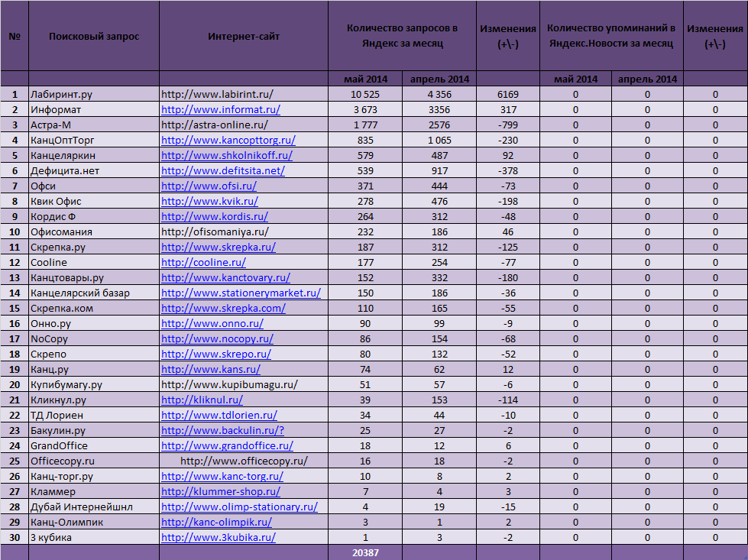Visit the defitsita.net link

[x=223, y=171]
